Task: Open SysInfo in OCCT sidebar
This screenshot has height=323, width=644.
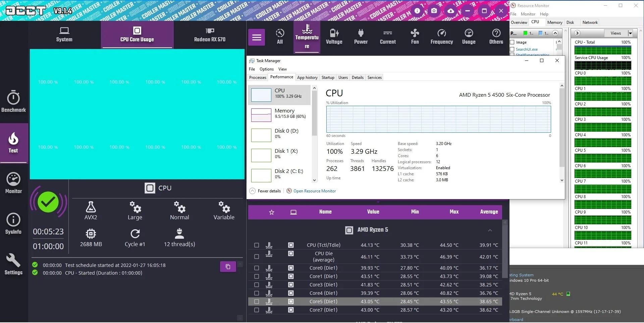Action: tap(13, 224)
